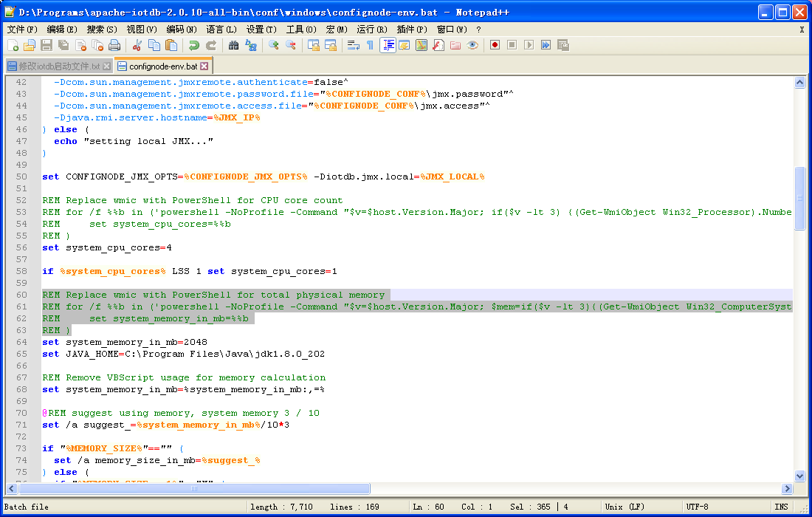This screenshot has width=812, height=517.
Task: Start macro recording with red dot icon
Action: (495, 46)
